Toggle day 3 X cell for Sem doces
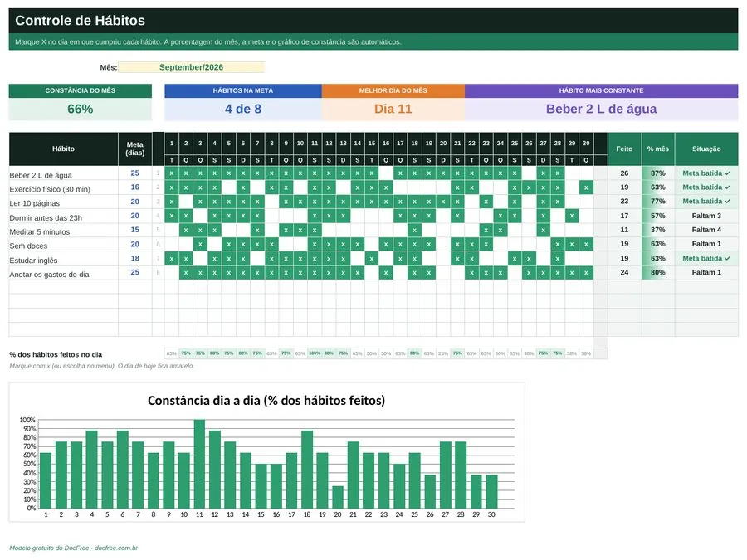The height and width of the screenshot is (560, 747). [x=200, y=244]
